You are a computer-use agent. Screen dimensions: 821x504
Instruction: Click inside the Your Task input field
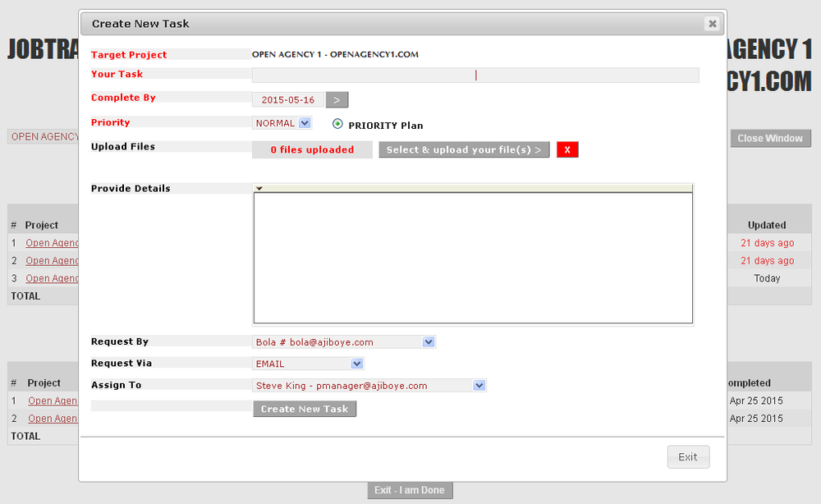click(475, 75)
